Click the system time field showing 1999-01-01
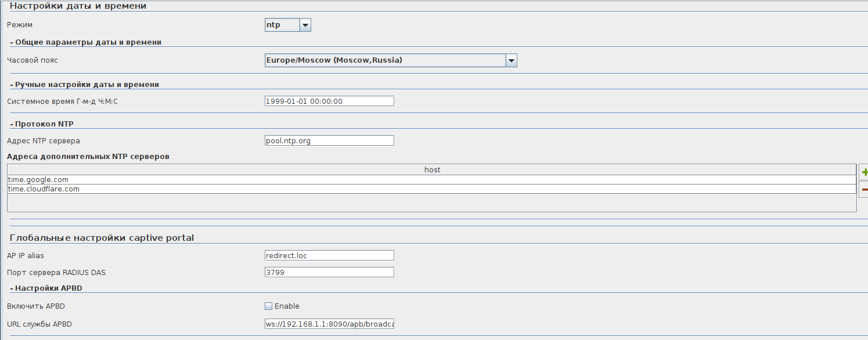This screenshot has width=868, height=340. [329, 101]
